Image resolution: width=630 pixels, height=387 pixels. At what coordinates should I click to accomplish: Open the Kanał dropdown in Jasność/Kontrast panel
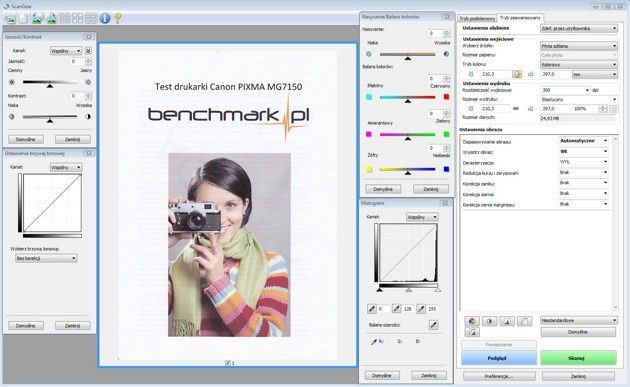[66, 51]
